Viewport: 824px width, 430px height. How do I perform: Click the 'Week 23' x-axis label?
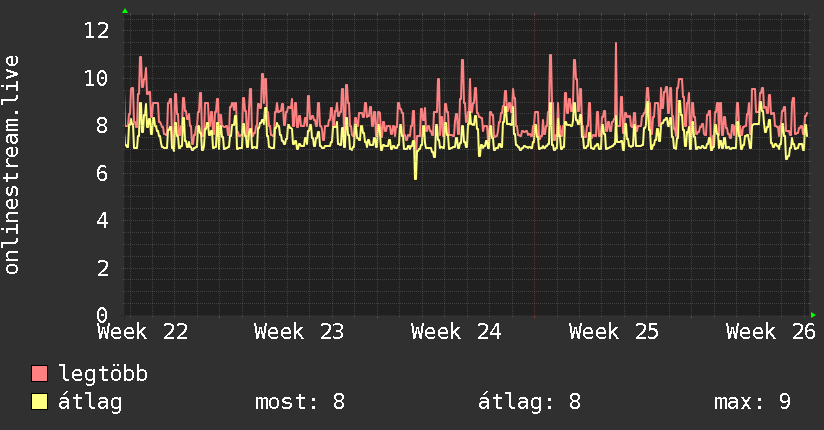[x=299, y=332]
